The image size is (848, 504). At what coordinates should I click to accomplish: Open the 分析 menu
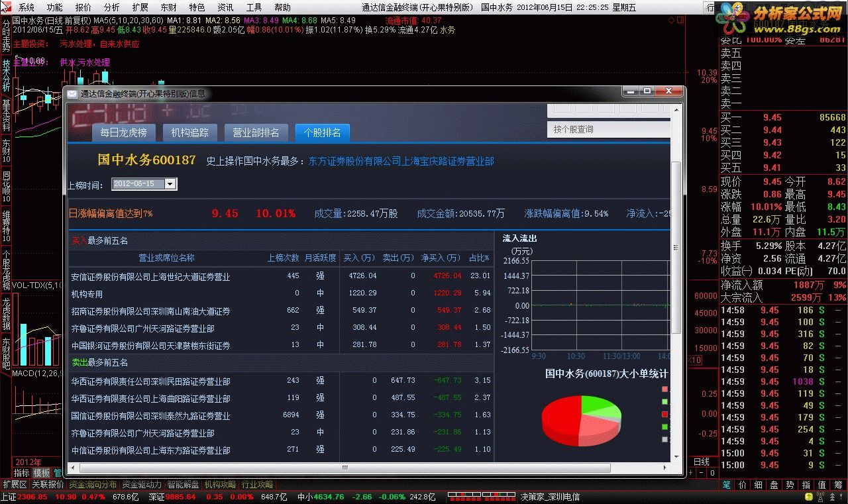(x=112, y=7)
